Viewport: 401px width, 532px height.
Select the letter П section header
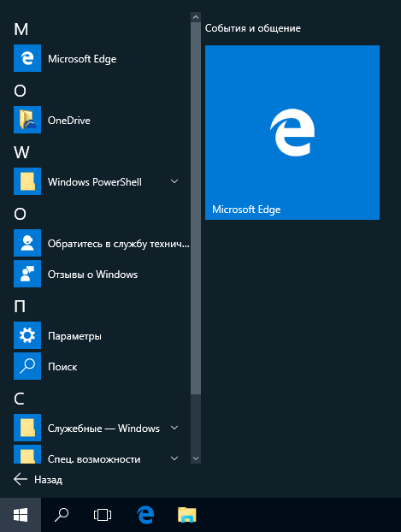(x=20, y=306)
